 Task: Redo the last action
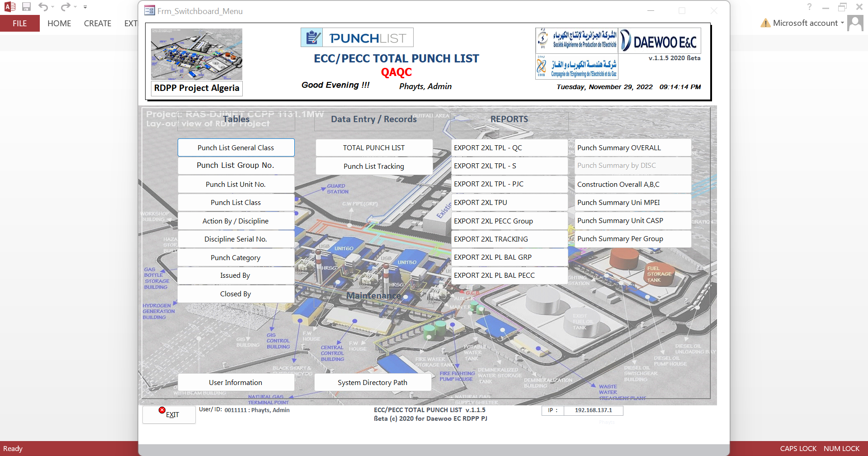[x=66, y=7]
